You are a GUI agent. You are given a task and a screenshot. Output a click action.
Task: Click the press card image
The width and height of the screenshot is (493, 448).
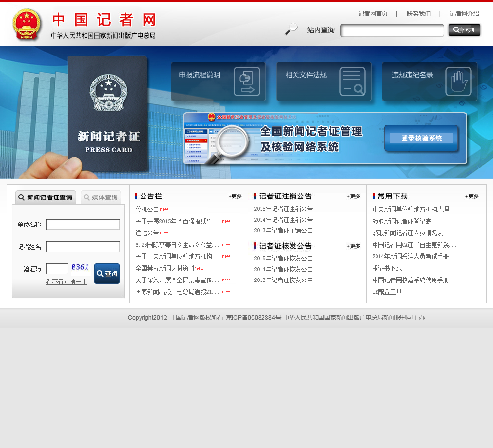click(x=108, y=114)
